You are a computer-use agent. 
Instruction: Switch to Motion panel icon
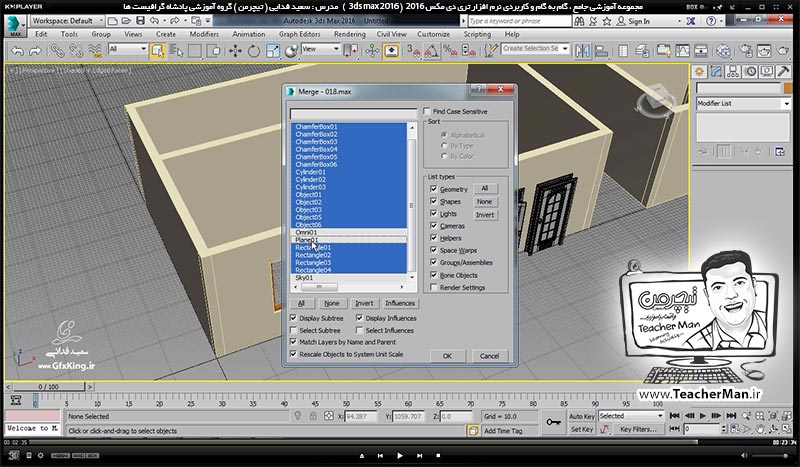[750, 72]
